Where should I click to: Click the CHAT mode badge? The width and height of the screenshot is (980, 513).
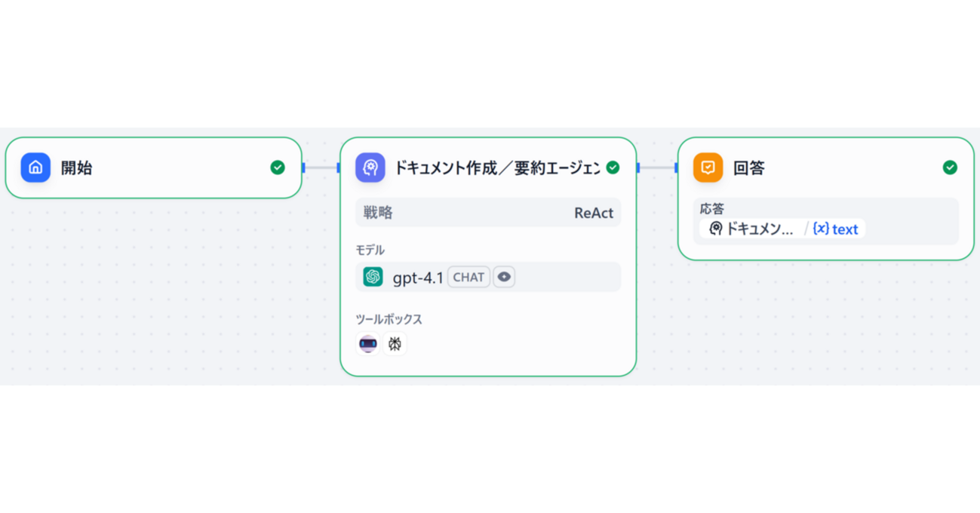(468, 277)
